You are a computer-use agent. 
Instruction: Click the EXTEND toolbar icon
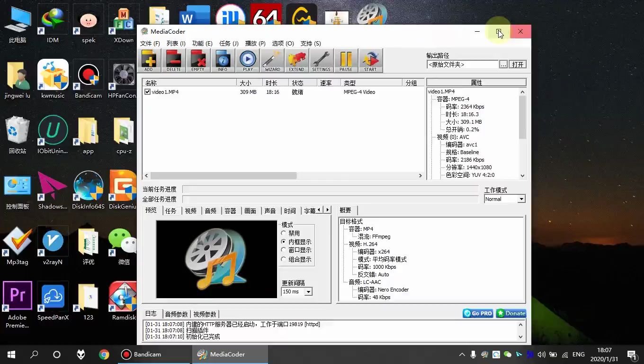coord(297,61)
